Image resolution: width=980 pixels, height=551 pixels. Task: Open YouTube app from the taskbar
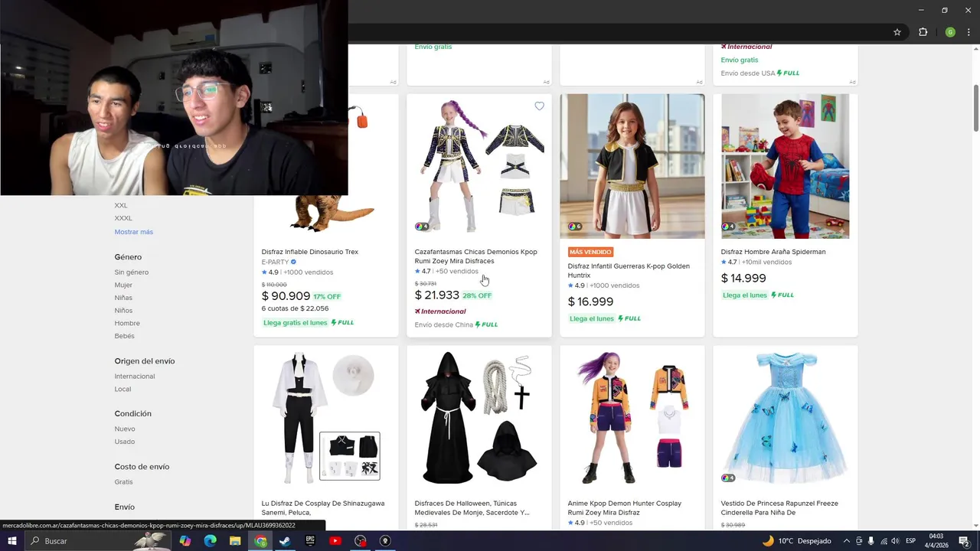coord(335,541)
